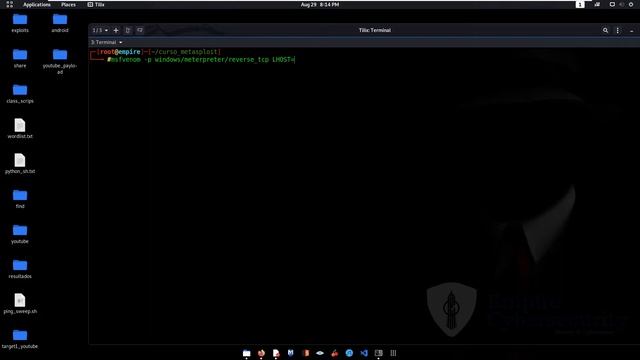The height and width of the screenshot is (360, 640).
Task: Click the workspace indicator 1 in top bar
Action: pos(580,4)
